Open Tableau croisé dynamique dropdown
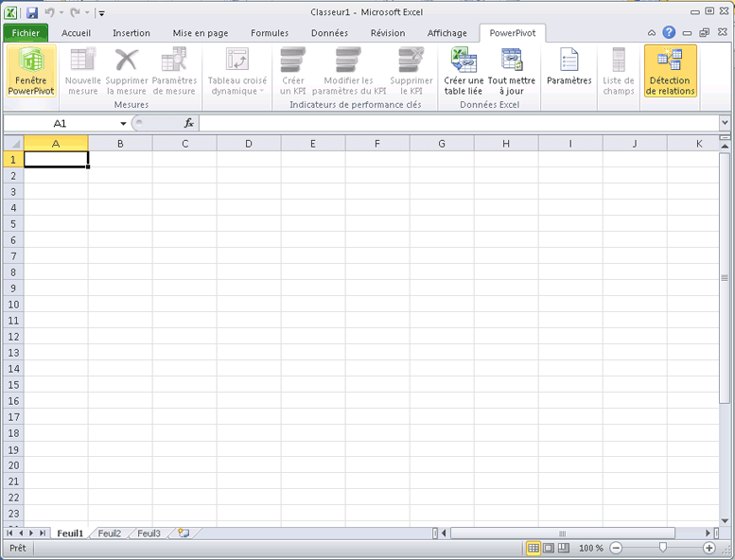 pos(237,71)
